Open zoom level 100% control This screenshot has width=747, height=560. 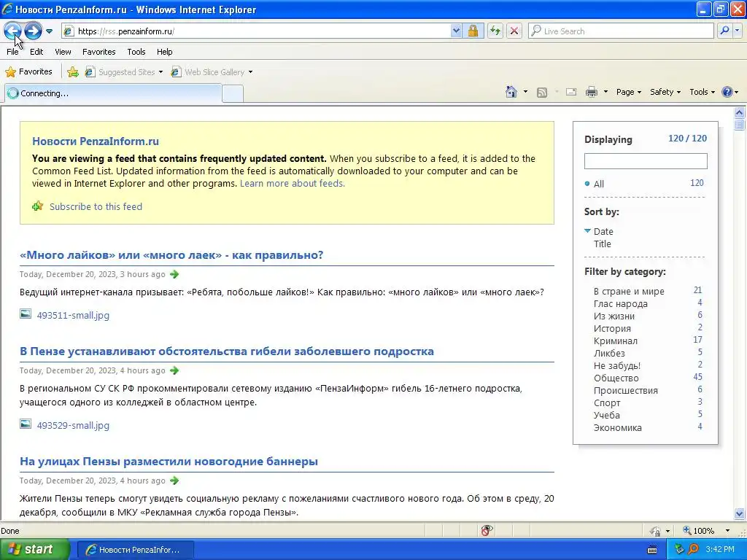coord(706,531)
